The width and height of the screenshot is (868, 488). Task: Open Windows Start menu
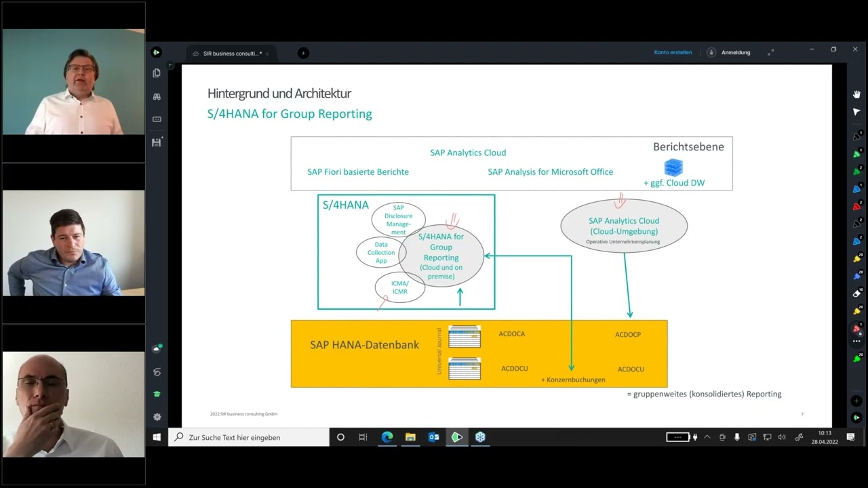coord(157,437)
